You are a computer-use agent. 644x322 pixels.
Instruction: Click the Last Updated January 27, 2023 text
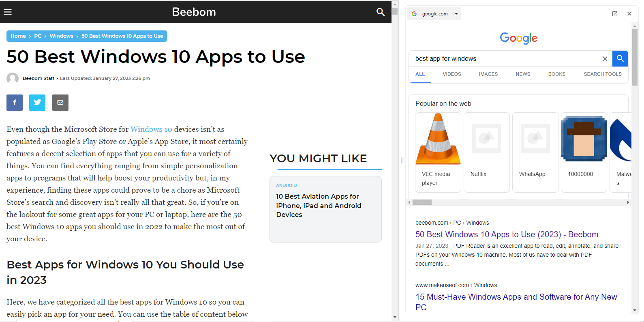(x=105, y=78)
